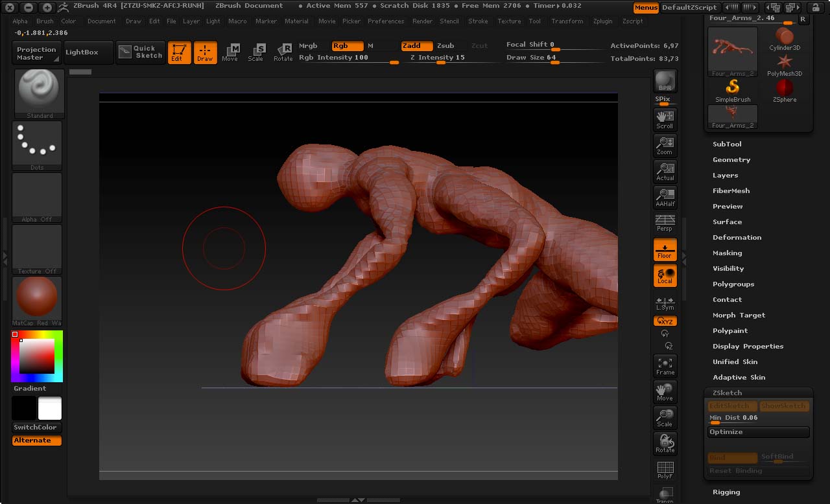Viewport: 830px width, 504px height.
Task: Click the Zoom canvas icon
Action: tap(665, 145)
